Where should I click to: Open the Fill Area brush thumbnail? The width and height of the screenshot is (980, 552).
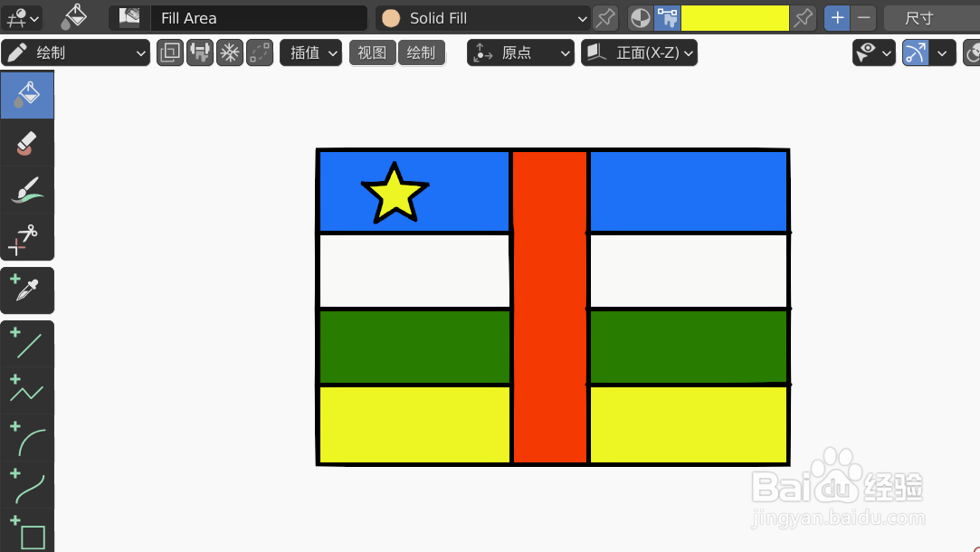point(129,17)
